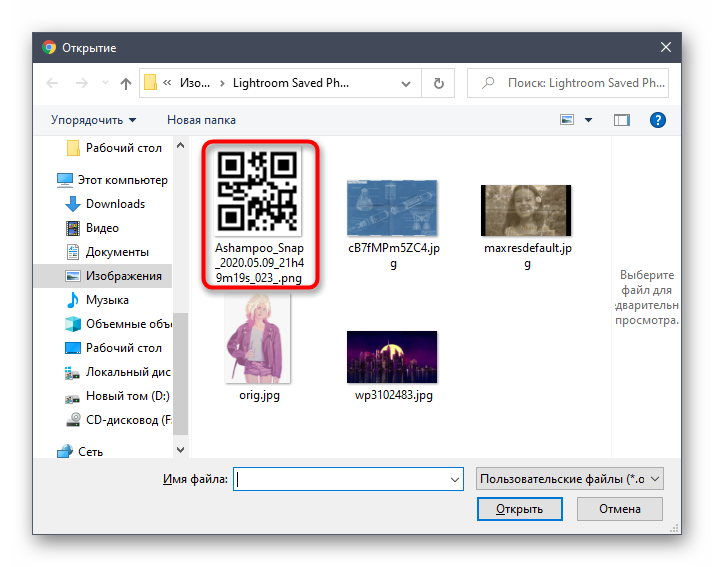Open CD-дисковод drive in navigation pane

coord(118,420)
